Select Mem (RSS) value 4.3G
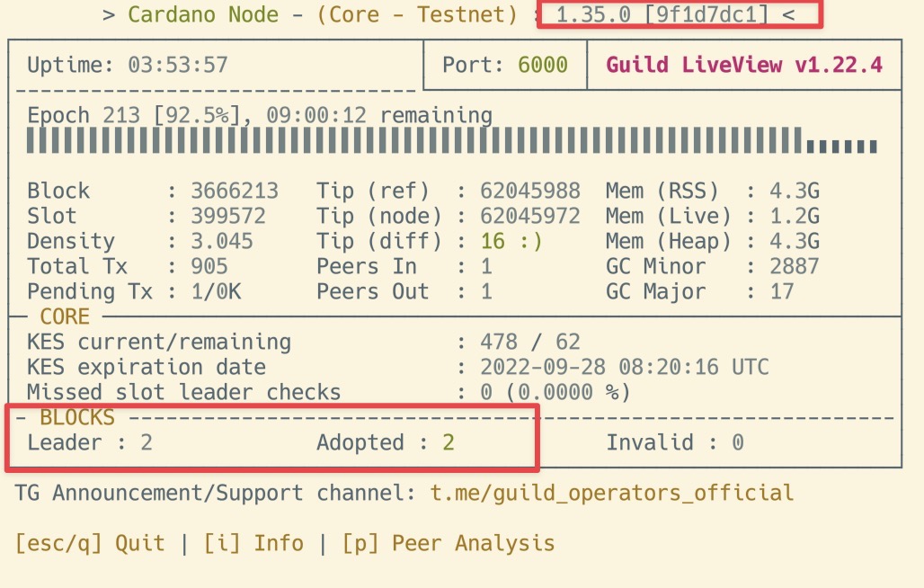 795,191
